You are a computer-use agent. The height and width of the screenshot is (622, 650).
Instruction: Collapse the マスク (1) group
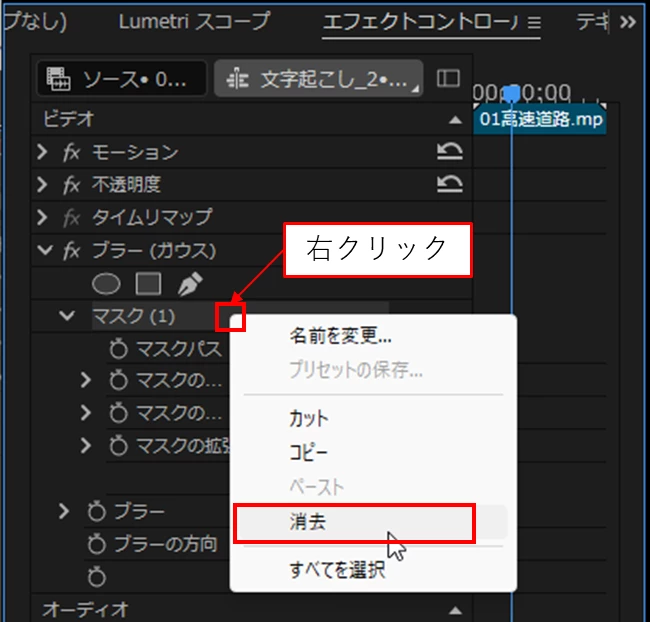point(67,316)
